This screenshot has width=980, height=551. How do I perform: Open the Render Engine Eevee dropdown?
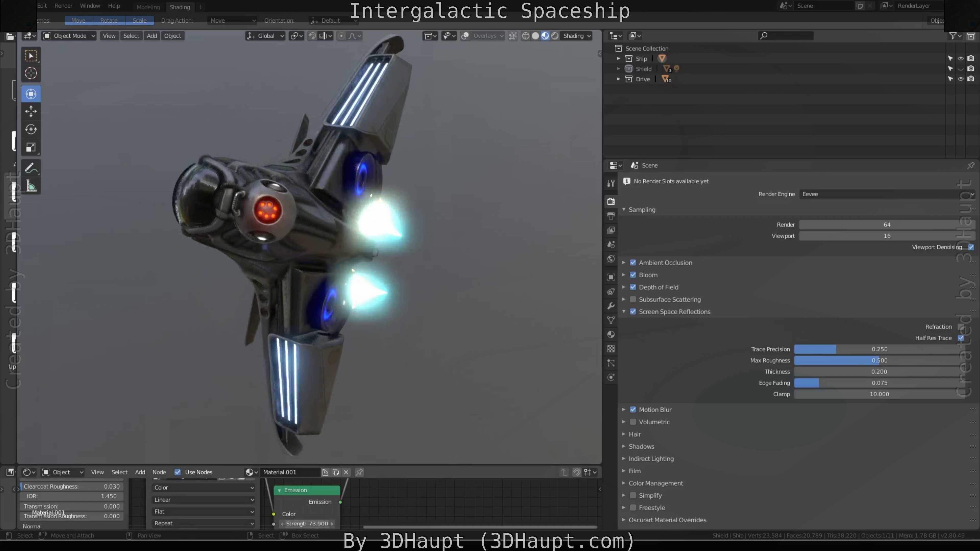886,194
